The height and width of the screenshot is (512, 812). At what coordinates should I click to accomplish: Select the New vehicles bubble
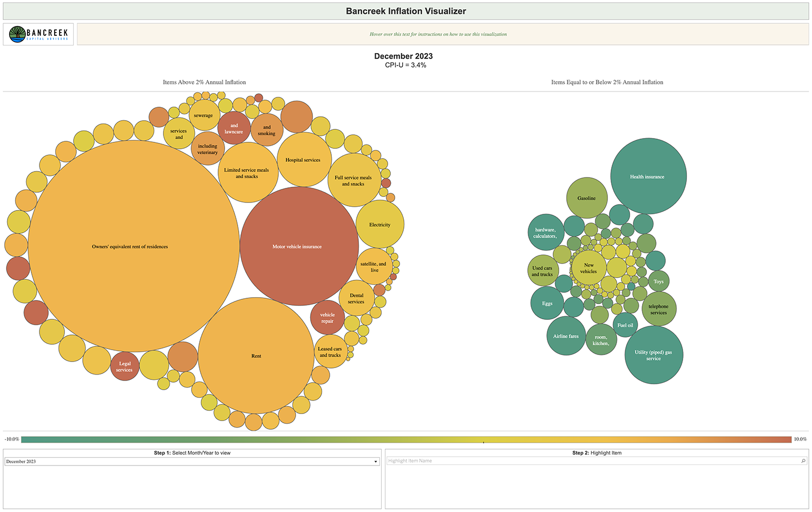[590, 267]
